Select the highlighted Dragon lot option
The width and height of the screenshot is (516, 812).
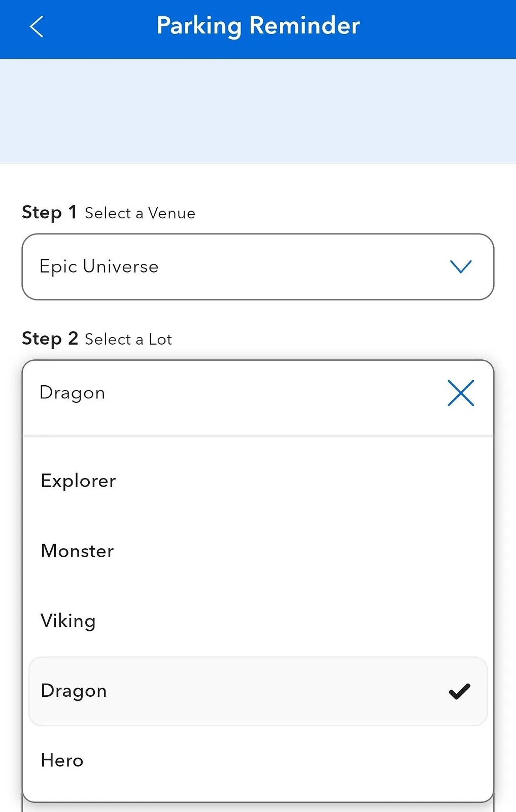(x=258, y=691)
